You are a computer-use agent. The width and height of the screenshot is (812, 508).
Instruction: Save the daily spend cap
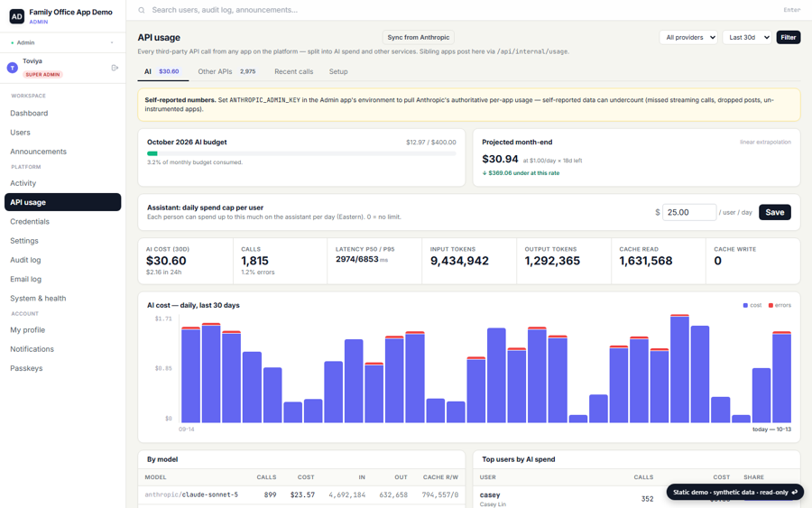pos(775,212)
